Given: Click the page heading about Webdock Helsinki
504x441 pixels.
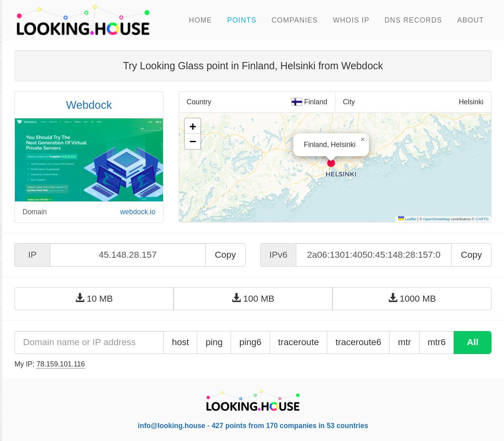Looking at the screenshot, I should (253, 66).
